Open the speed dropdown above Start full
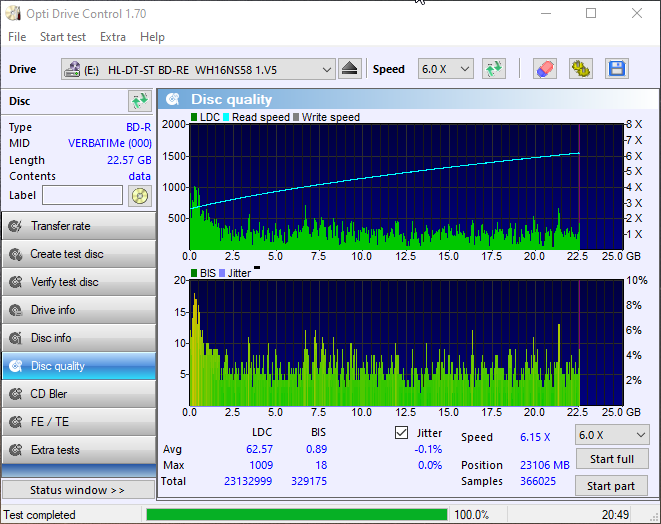 point(611,435)
